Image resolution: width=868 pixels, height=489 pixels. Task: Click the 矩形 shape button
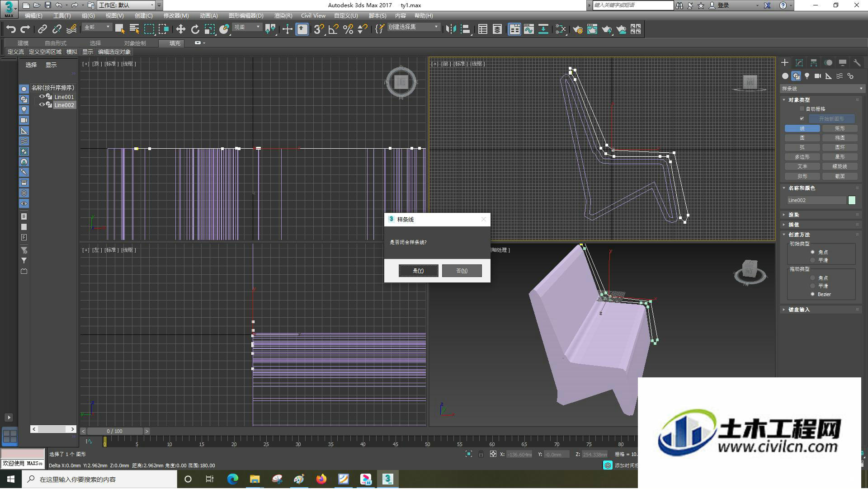click(x=840, y=128)
